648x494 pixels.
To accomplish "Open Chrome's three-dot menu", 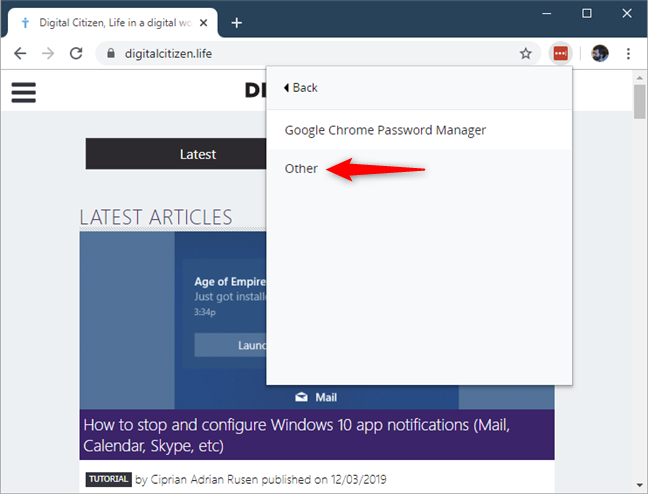I will point(628,53).
